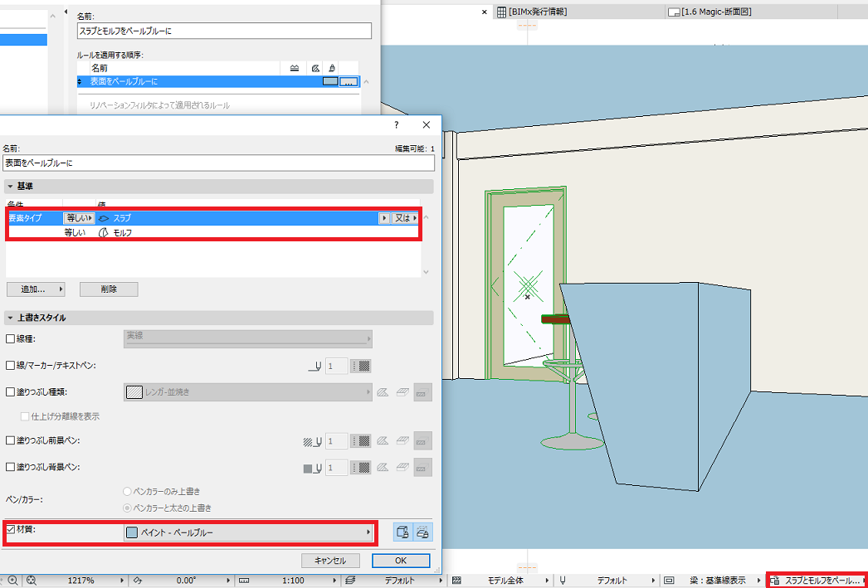
Task: Uncheck the 材質 checkbox
Action: coord(10,529)
